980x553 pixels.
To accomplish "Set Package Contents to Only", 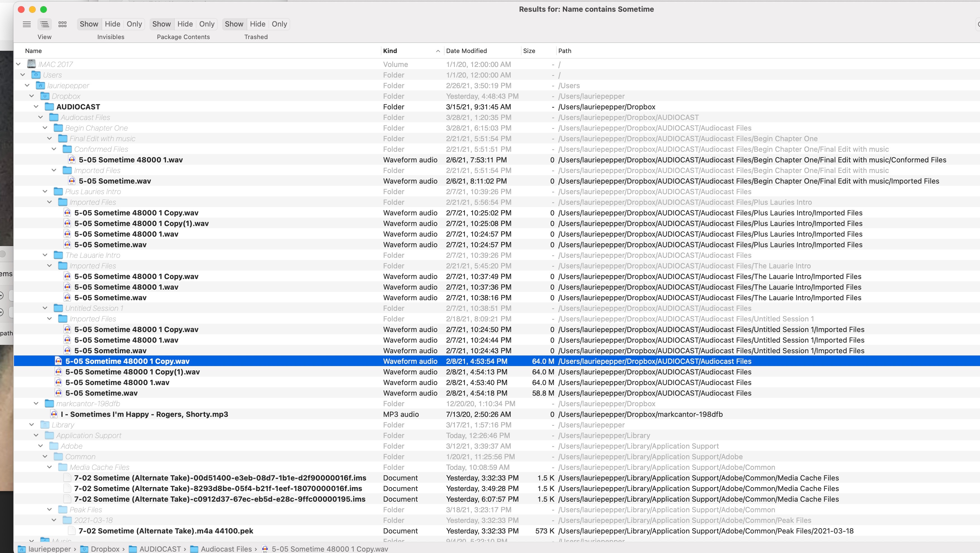I will [x=206, y=24].
